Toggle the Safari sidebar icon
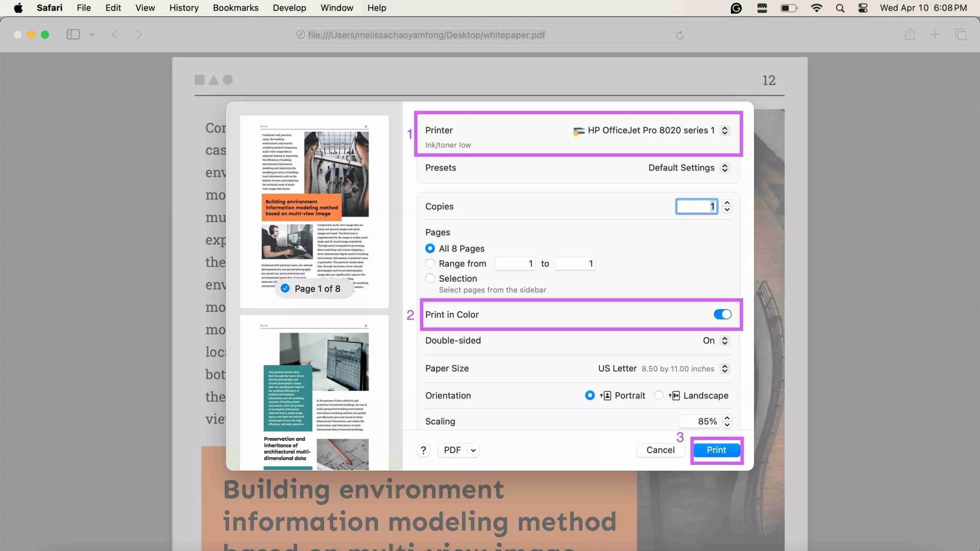This screenshot has width=980, height=551. (x=73, y=34)
